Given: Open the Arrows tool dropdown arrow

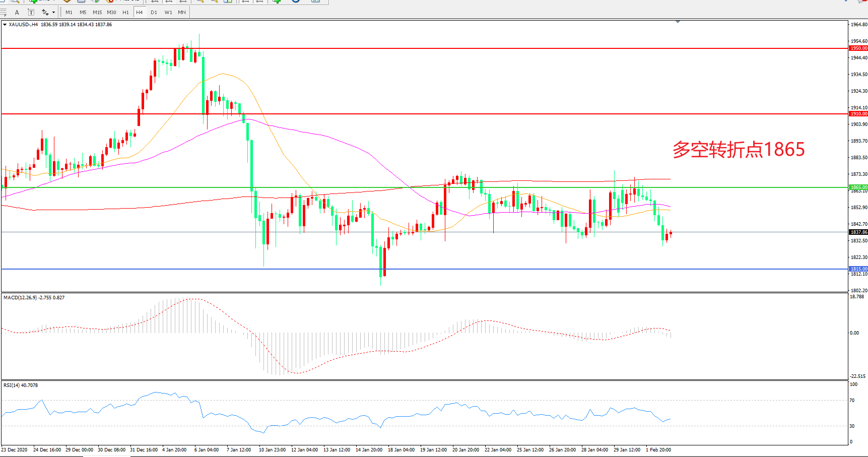Looking at the screenshot, I should (53, 13).
